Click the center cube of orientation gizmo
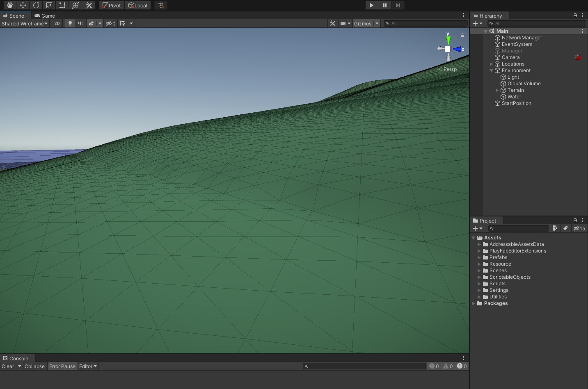 tap(448, 49)
